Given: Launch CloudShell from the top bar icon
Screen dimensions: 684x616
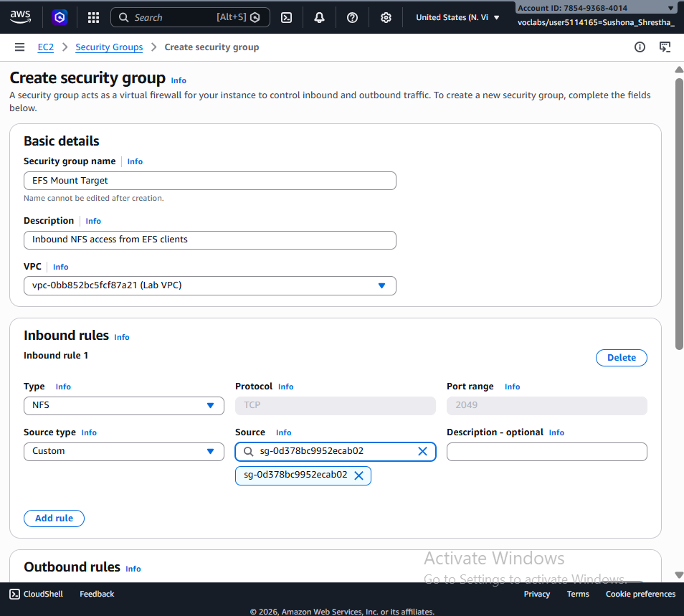Looking at the screenshot, I should point(286,17).
